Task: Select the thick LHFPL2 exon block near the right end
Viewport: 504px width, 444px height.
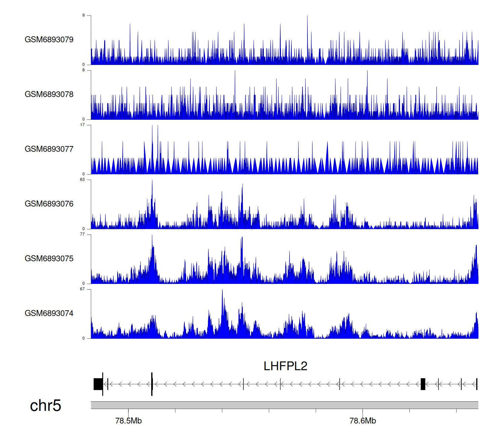Action: point(423,384)
